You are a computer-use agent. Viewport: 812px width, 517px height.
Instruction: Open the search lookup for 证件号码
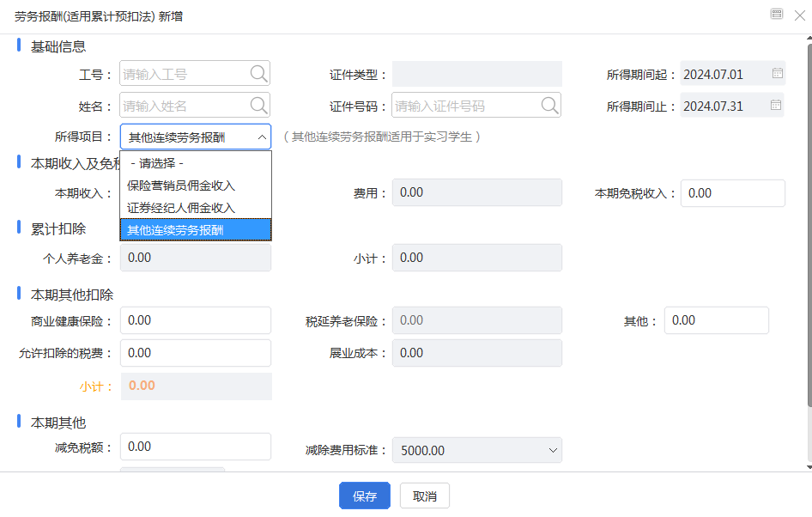tap(550, 106)
